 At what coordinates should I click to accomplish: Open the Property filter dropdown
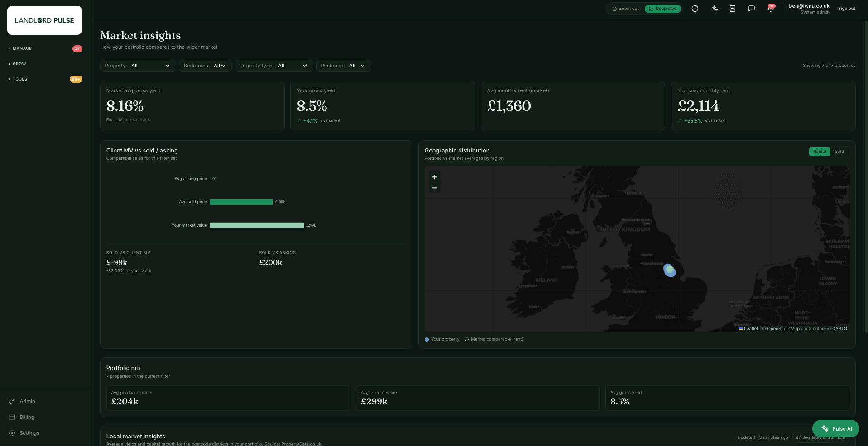pyautogui.click(x=138, y=66)
